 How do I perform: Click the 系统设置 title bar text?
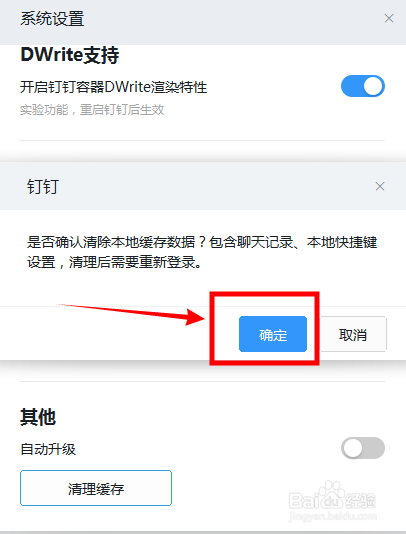(52, 19)
